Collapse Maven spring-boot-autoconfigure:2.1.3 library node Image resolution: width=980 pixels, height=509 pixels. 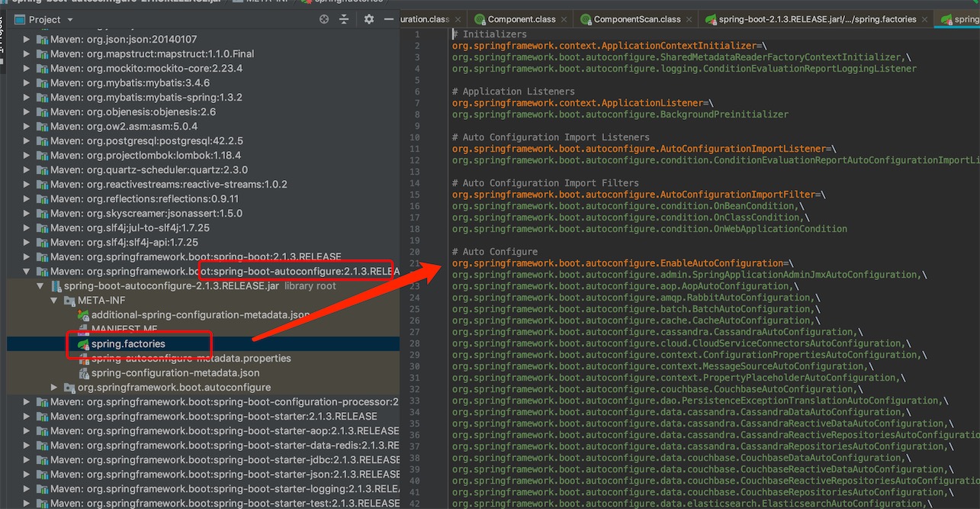pos(27,271)
